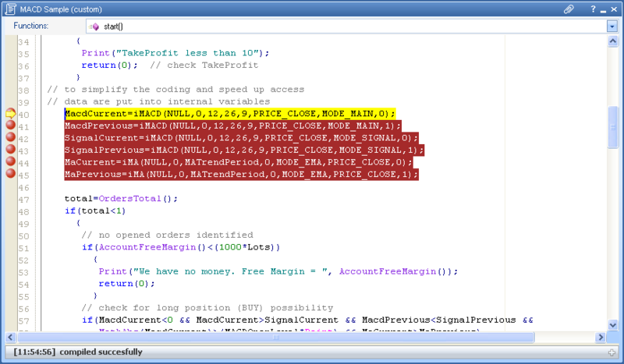Click the return(0); on line 54
624x364 pixels.
pyautogui.click(x=126, y=284)
